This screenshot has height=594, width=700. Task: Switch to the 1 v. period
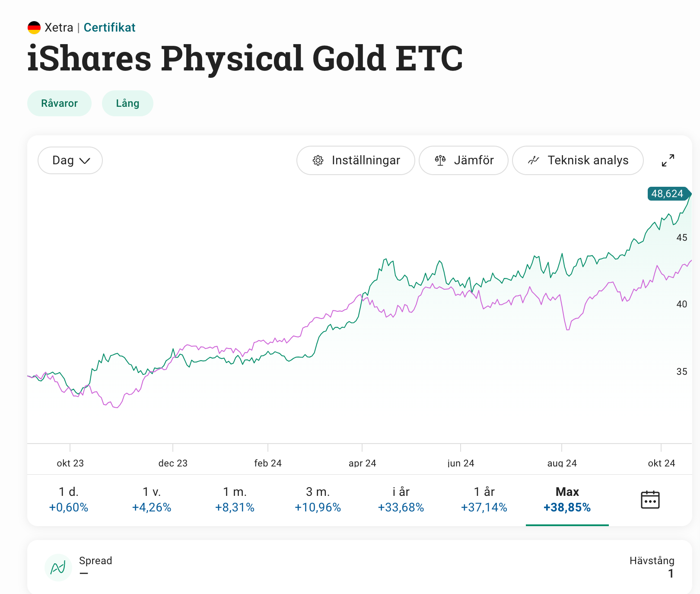pos(152,499)
